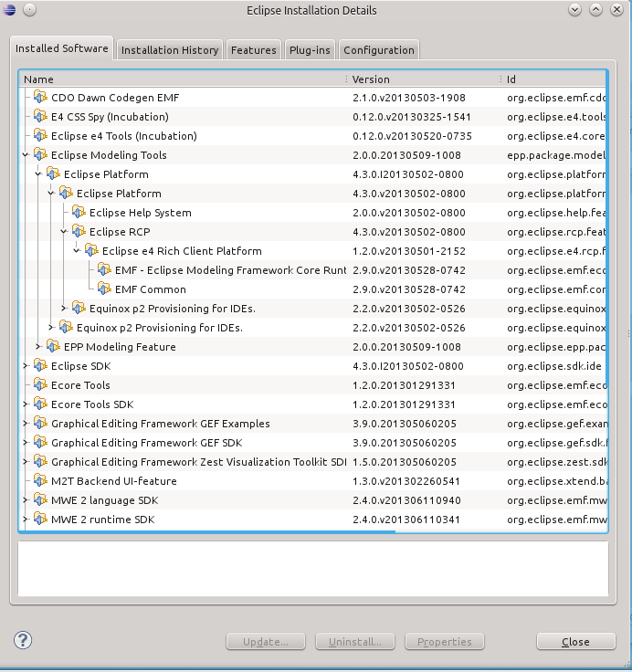Viewport: 632px width, 672px height.
Task: Sort by the Name column header
Action: 183,79
